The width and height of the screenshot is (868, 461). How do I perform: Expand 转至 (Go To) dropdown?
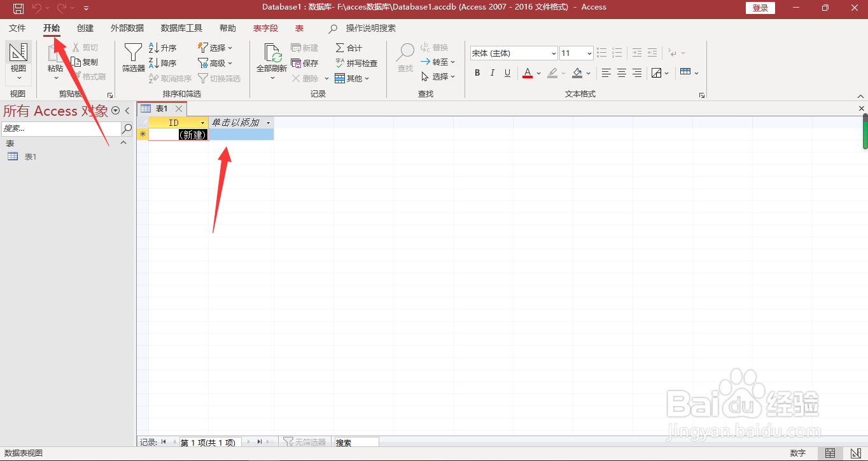point(438,62)
